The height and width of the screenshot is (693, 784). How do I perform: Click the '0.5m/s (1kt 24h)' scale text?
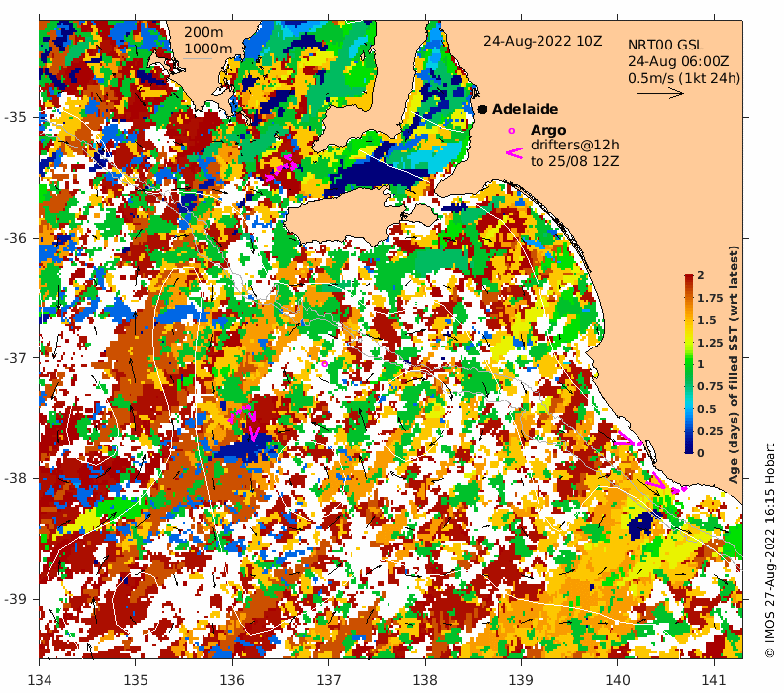coord(684,78)
